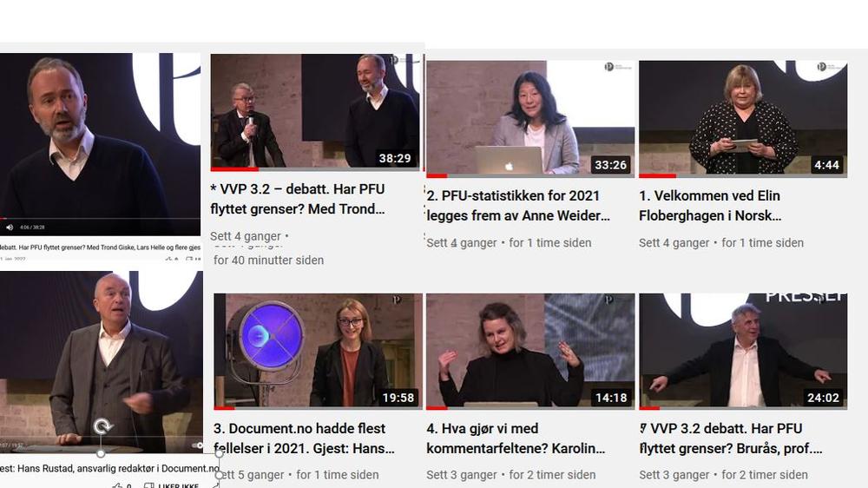This screenshot has width=868, height=488.
Task: Click the like icon under Trond Giske video
Action: [169, 260]
